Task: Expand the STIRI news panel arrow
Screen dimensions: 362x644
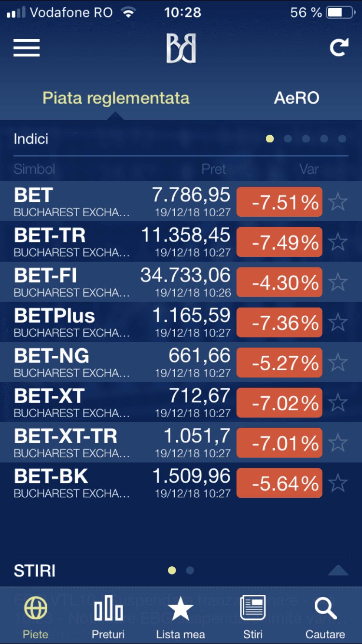Action: (x=338, y=570)
